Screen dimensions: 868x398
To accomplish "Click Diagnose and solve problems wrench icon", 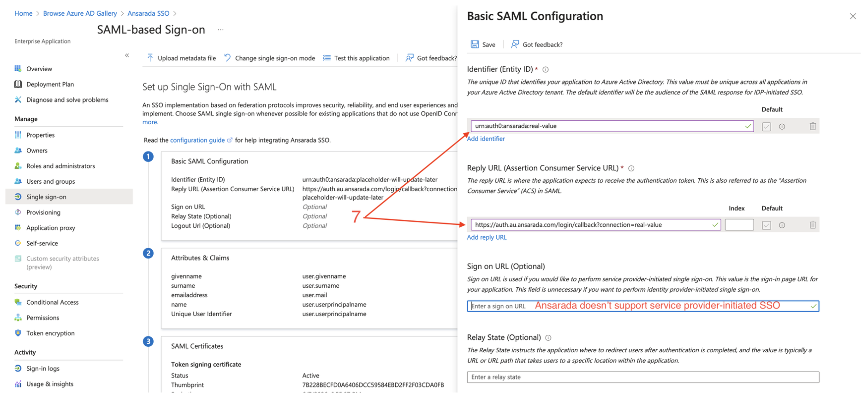I will [18, 100].
